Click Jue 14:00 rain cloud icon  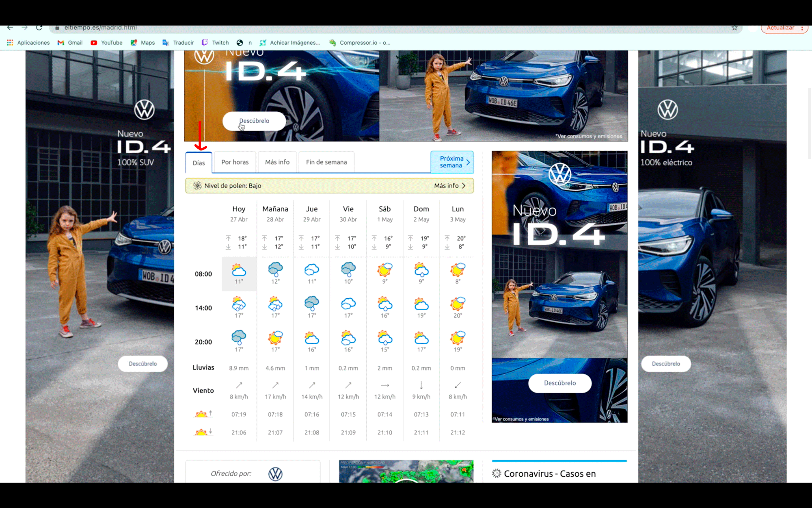pyautogui.click(x=312, y=304)
